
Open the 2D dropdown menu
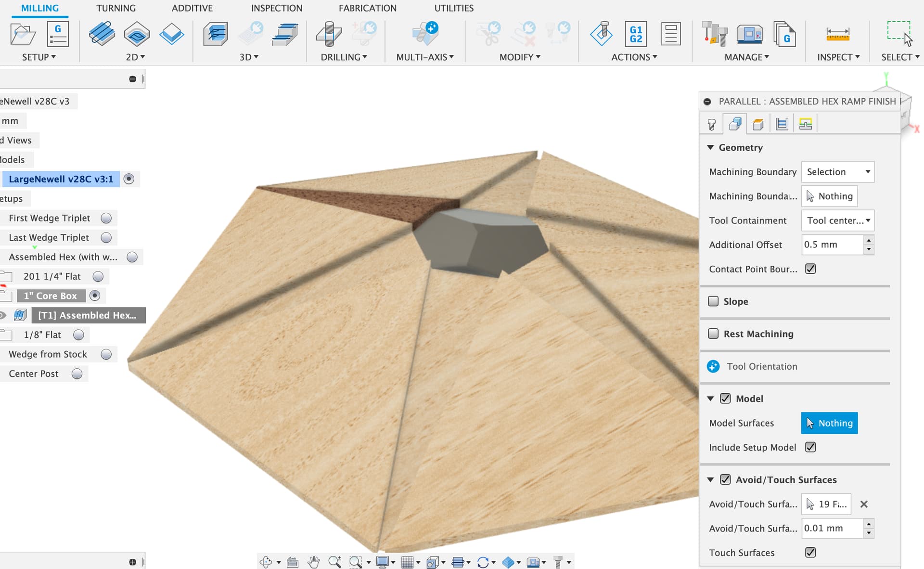[136, 57]
